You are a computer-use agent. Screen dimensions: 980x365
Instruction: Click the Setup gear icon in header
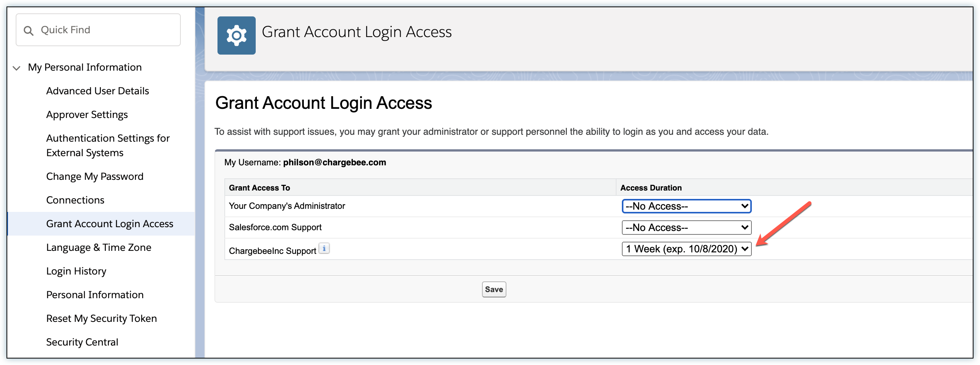coord(236,36)
